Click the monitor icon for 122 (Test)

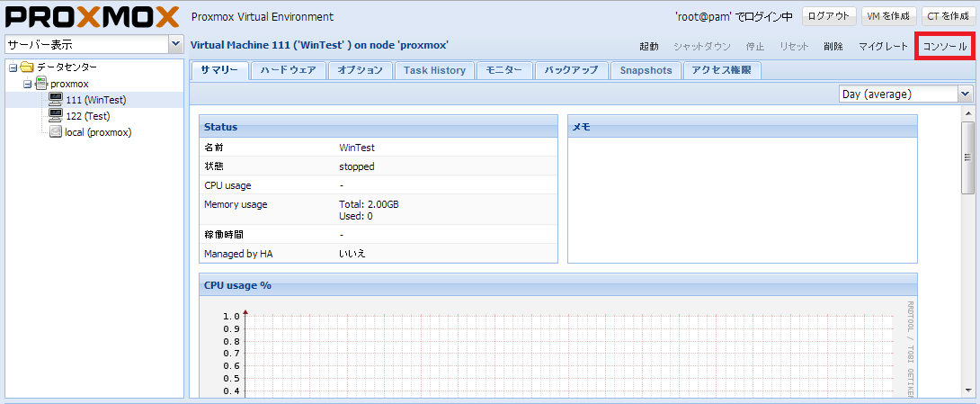[x=57, y=116]
